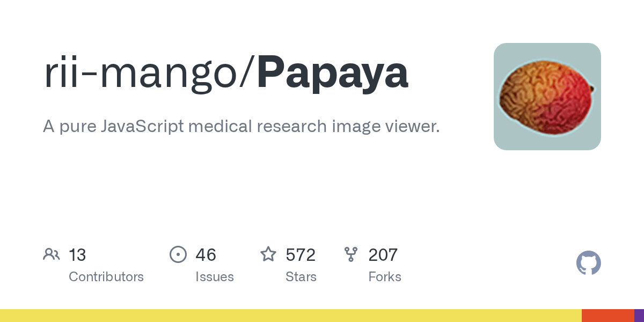Click the yellow language bar segment

tap(290, 316)
